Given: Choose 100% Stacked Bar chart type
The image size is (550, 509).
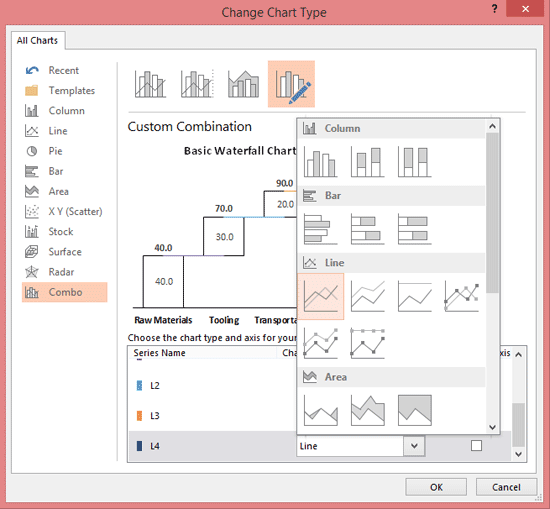Looking at the screenshot, I should [415, 229].
